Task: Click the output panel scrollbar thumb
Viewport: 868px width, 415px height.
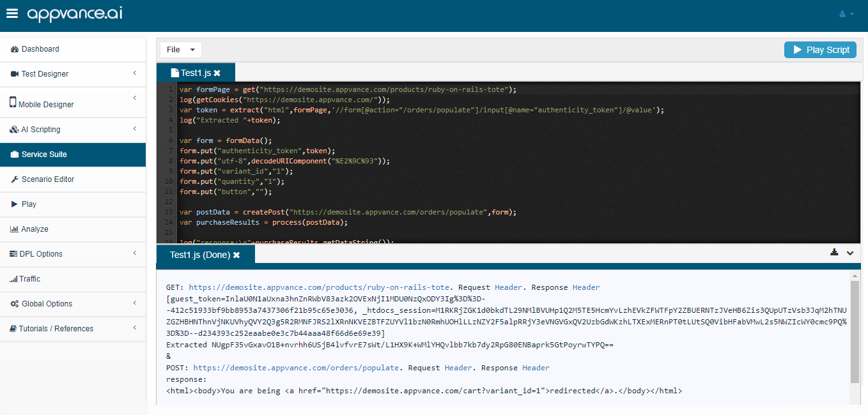Action: pos(855,331)
